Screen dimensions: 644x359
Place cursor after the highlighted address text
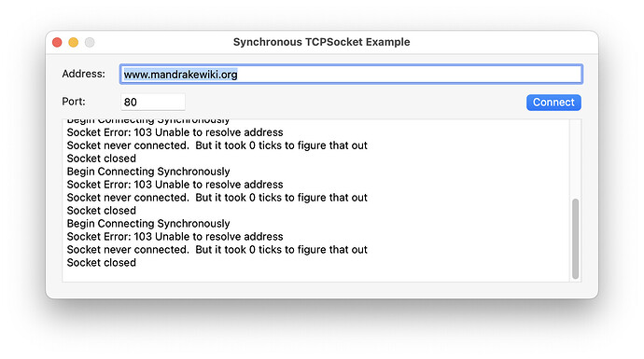coord(239,75)
